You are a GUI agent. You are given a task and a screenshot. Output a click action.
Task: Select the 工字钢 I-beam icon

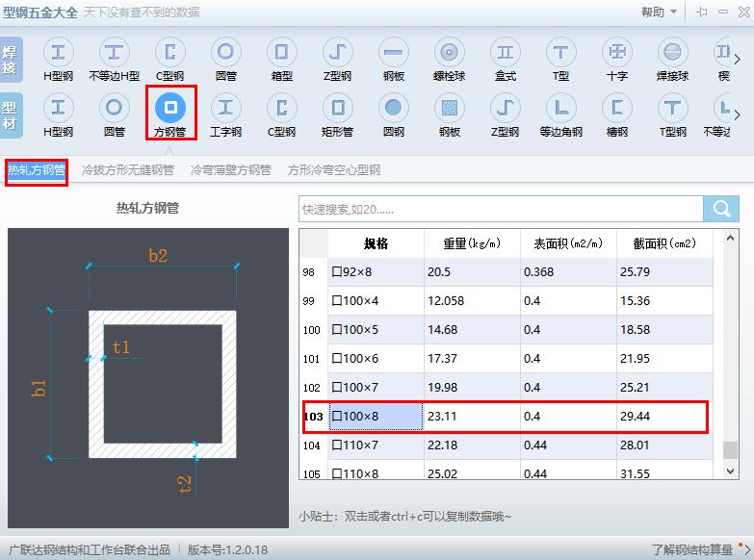[225, 108]
